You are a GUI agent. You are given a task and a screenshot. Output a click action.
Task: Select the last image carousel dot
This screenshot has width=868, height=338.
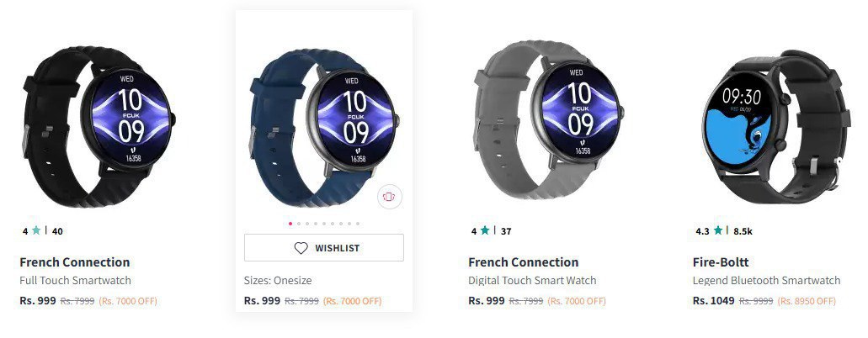(358, 224)
